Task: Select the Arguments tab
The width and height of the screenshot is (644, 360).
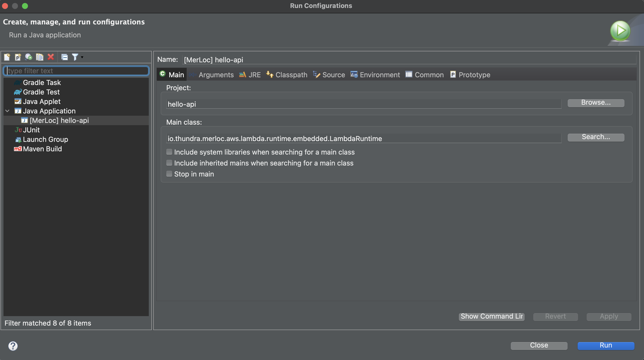Action: coord(216,74)
